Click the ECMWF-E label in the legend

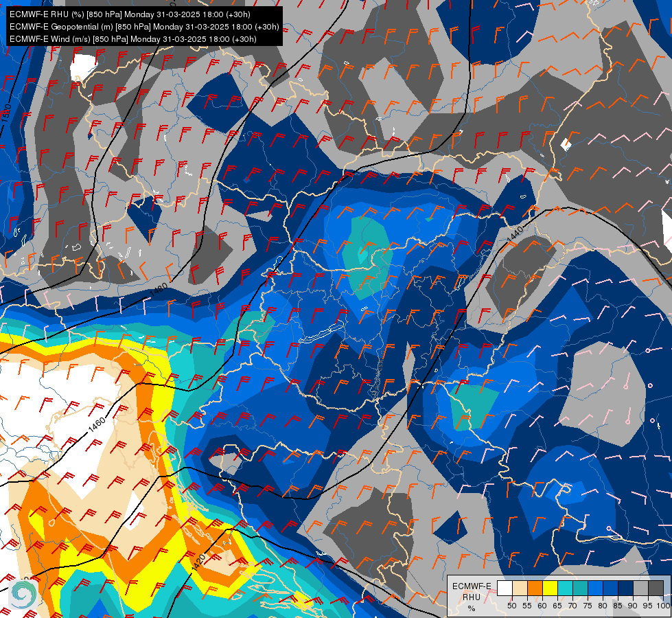tap(472, 586)
